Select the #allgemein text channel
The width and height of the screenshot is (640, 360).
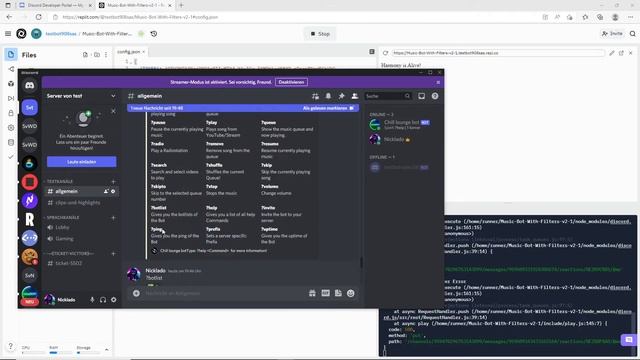coord(81,191)
